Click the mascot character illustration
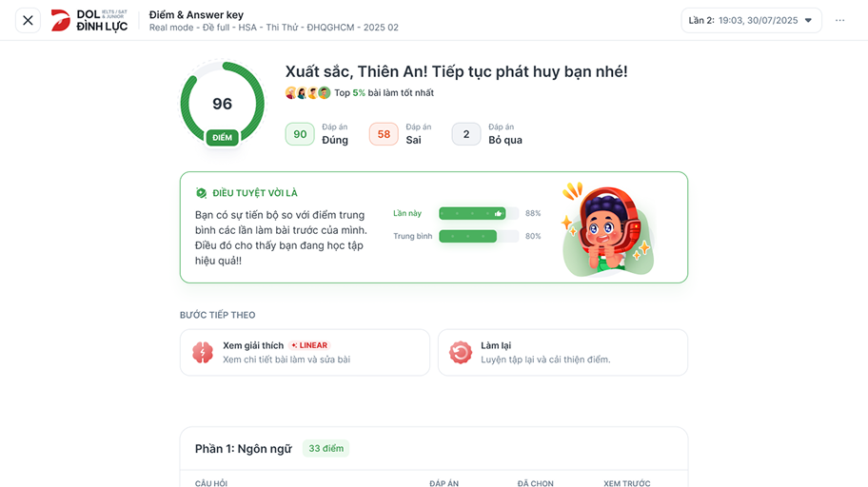 pyautogui.click(x=606, y=229)
